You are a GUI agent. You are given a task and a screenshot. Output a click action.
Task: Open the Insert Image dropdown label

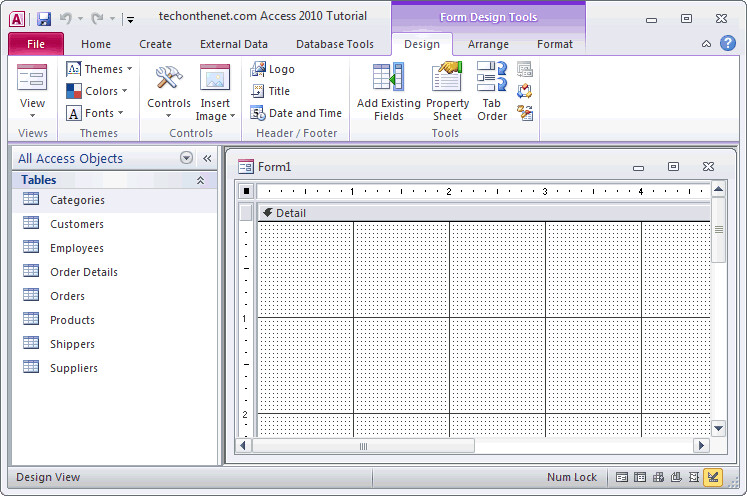pyautogui.click(x=215, y=110)
